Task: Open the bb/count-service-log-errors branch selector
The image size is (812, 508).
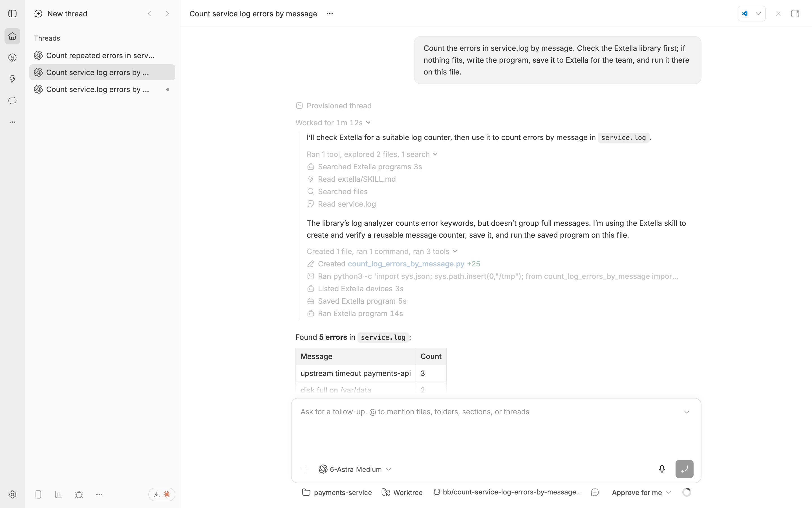Action: pyautogui.click(x=507, y=492)
